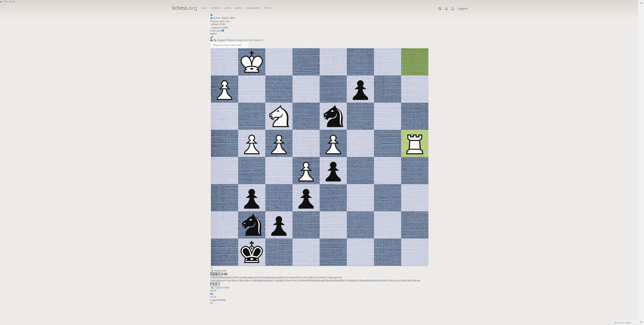Type in the chat message field
Viewport: 644px width, 325px height.
pyautogui.click(x=229, y=45)
